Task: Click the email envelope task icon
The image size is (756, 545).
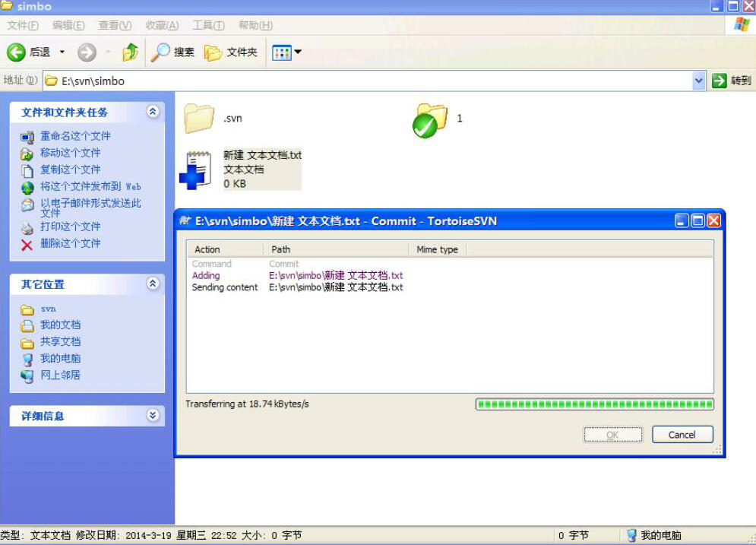Action: (x=27, y=205)
